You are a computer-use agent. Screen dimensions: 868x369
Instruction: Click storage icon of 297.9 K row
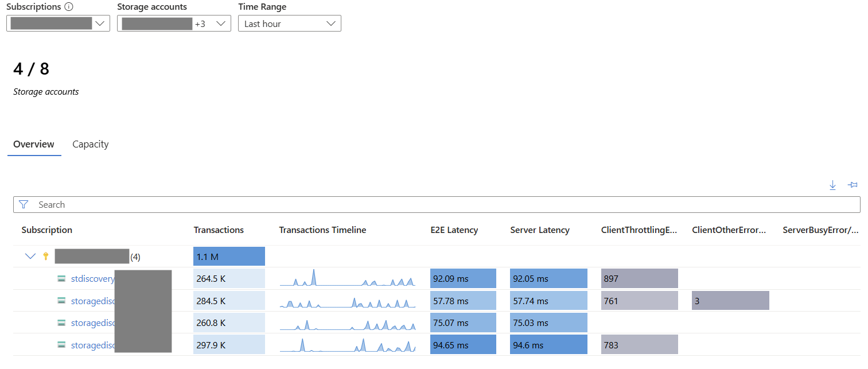pyautogui.click(x=61, y=345)
